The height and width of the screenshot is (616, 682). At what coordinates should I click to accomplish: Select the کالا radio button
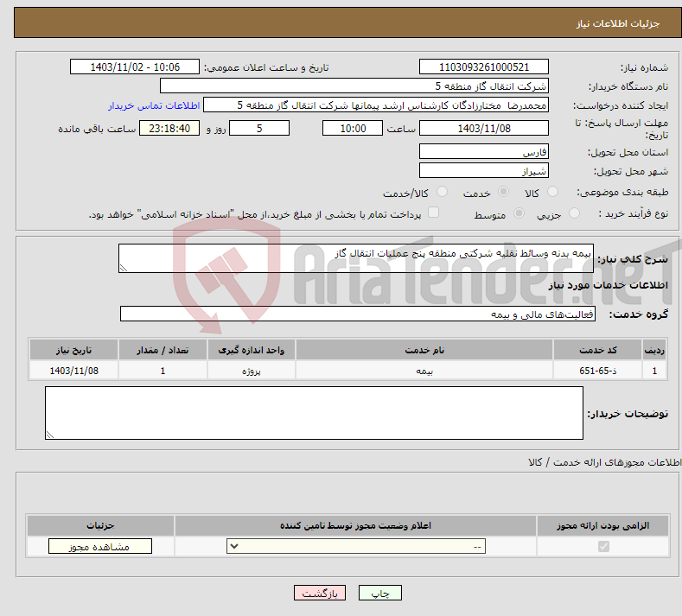552,192
